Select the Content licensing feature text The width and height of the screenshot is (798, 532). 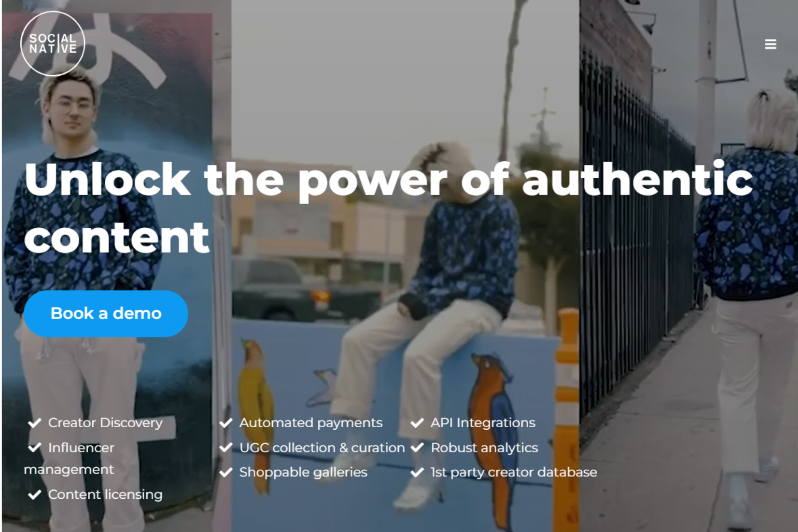coord(105,495)
